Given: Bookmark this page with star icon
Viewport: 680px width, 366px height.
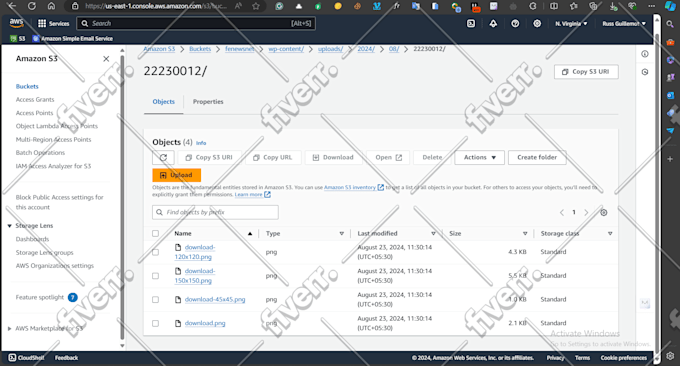Looking at the screenshot, I should pyautogui.click(x=256, y=6).
